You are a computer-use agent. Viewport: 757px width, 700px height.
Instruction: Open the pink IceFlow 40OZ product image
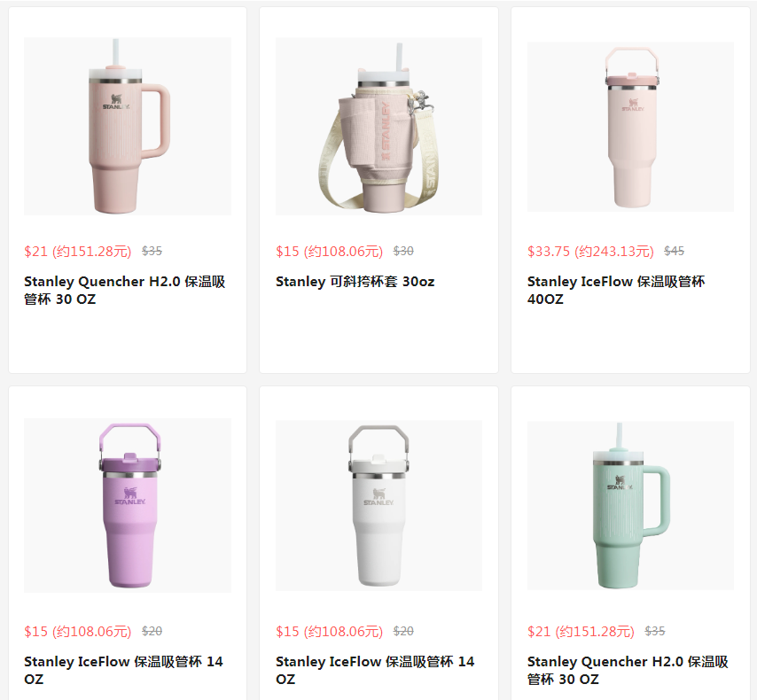[x=630, y=127]
